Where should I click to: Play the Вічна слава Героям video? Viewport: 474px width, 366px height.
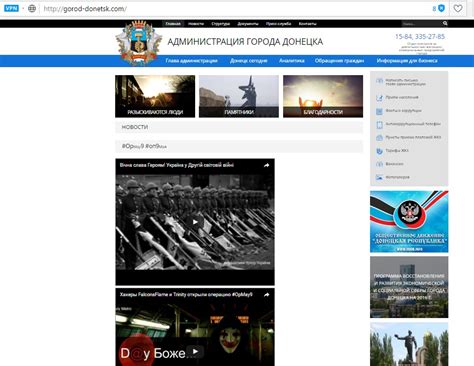pyautogui.click(x=195, y=222)
